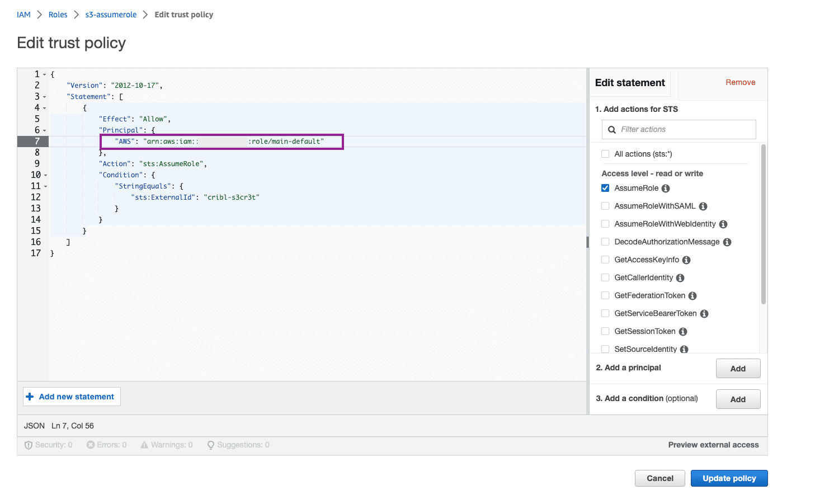815x504 pixels.
Task: Open info icon for DecodeAuthorizationMessage
Action: pyautogui.click(x=727, y=242)
